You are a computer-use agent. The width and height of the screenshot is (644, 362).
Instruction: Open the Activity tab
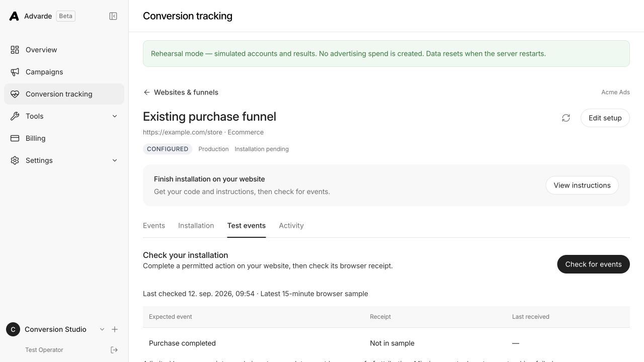tap(291, 226)
